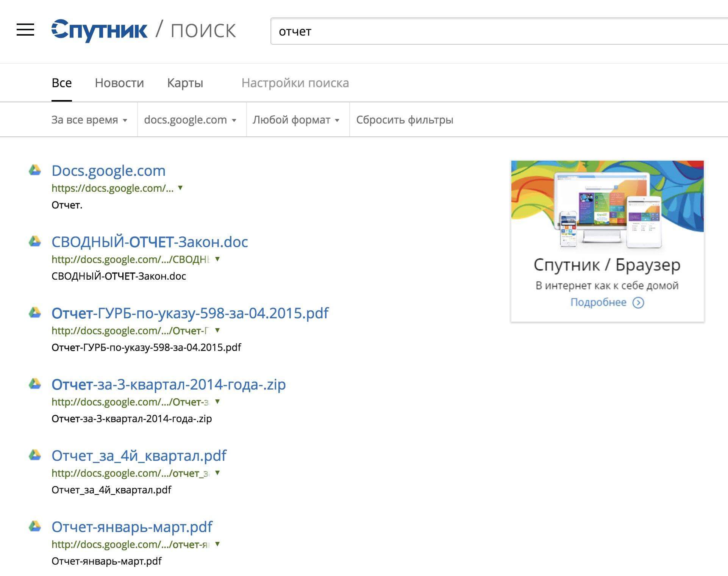The image size is (728, 576).
Task: Click the green URL ending in отчет-я
Action: tap(131, 544)
